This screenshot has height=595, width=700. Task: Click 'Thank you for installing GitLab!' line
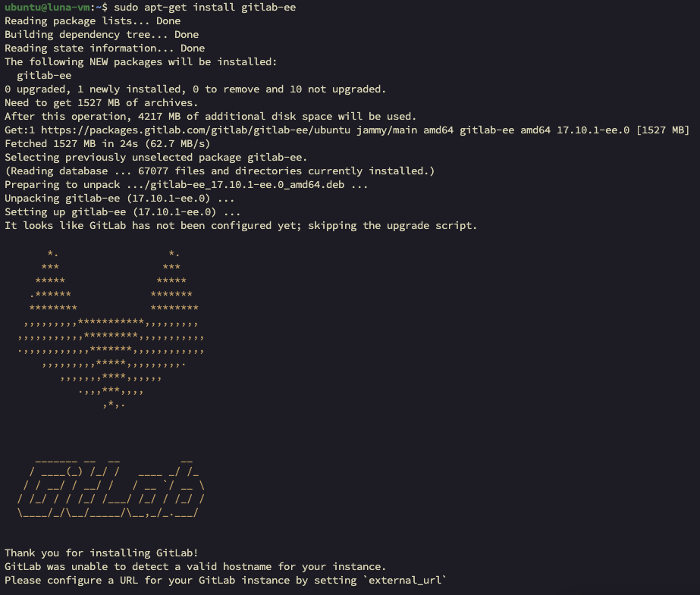coord(102,553)
